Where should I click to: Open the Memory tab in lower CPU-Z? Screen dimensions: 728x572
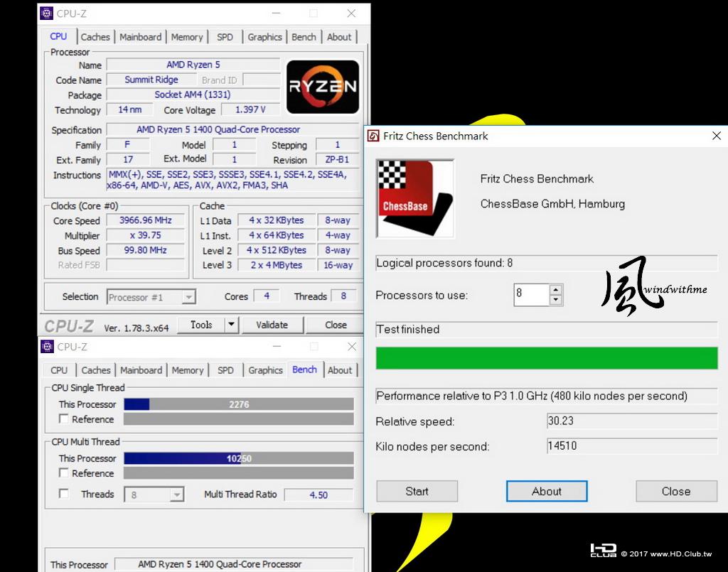188,370
